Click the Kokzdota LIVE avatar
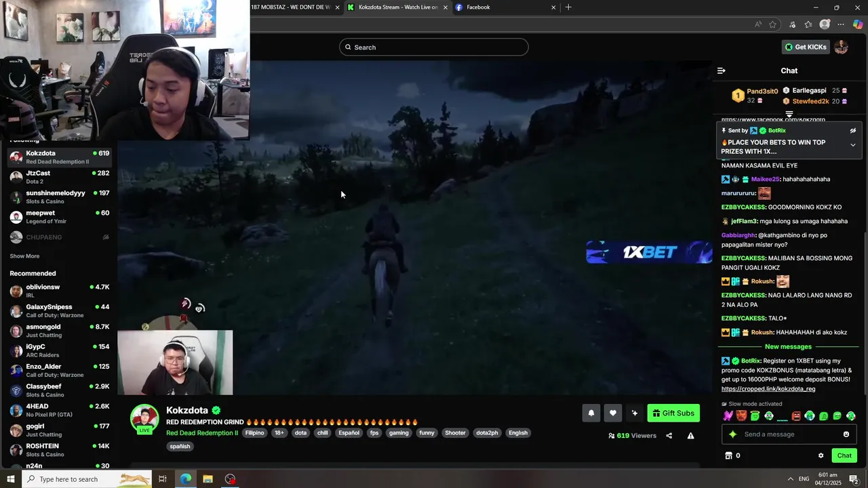Image resolution: width=868 pixels, height=488 pixels. click(144, 420)
